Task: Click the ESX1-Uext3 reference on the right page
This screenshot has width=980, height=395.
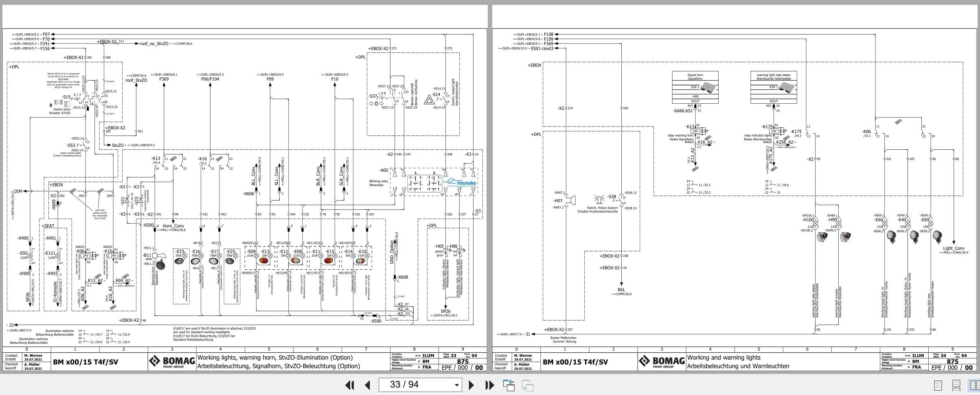Action: [x=543, y=48]
